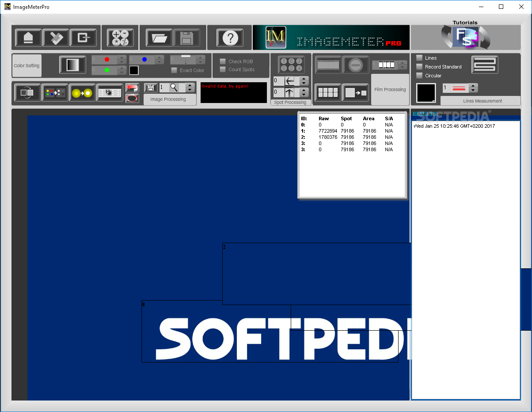Decrease the zoom magnifier value
The height and width of the screenshot is (412, 532).
point(190,90)
